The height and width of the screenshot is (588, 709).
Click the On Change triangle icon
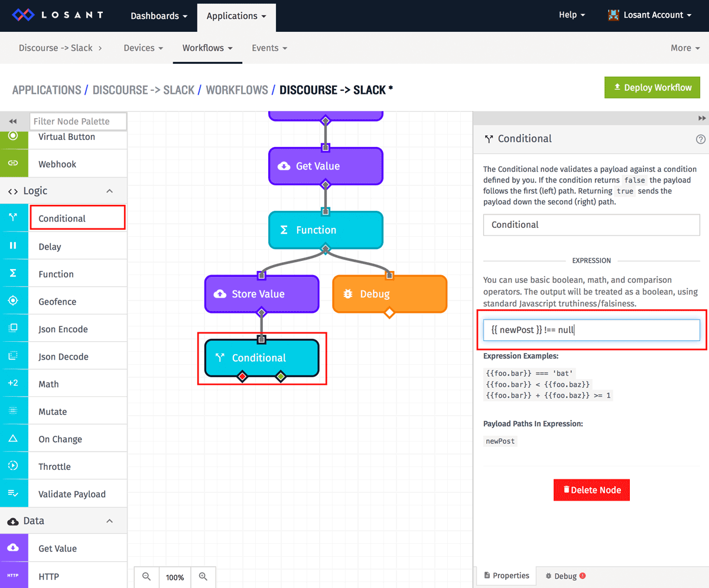[14, 439]
